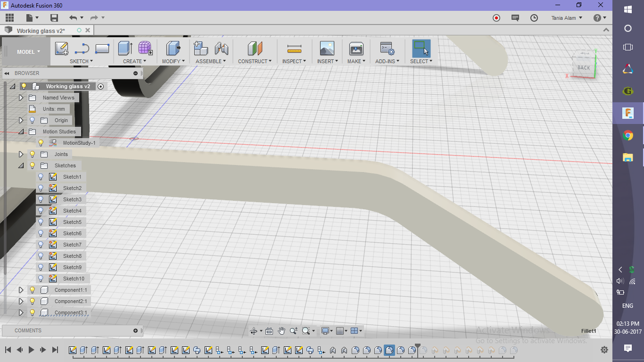Open the Insert decal image icon
The width and height of the screenshot is (644, 362).
tap(327, 48)
